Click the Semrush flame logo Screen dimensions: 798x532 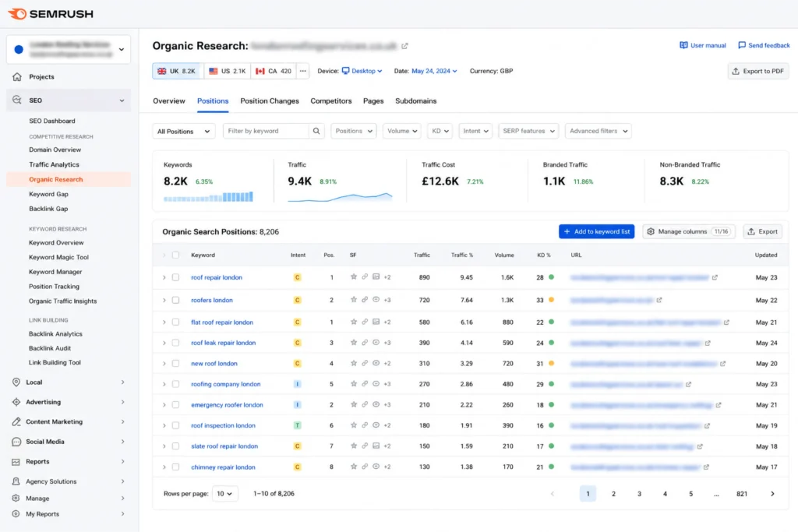coord(17,14)
